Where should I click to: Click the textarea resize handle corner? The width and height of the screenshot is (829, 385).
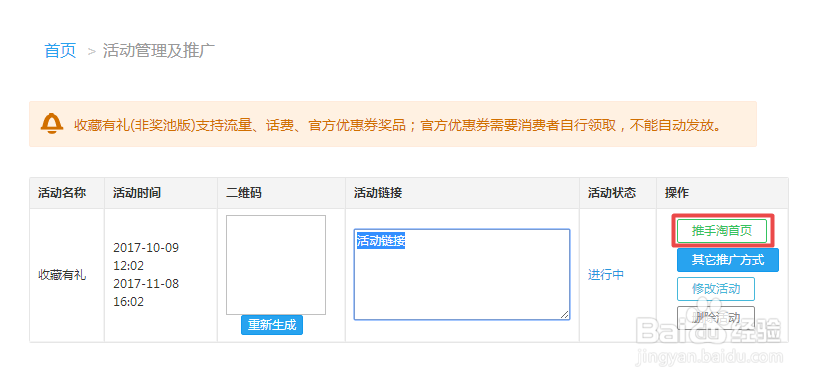pos(565,315)
